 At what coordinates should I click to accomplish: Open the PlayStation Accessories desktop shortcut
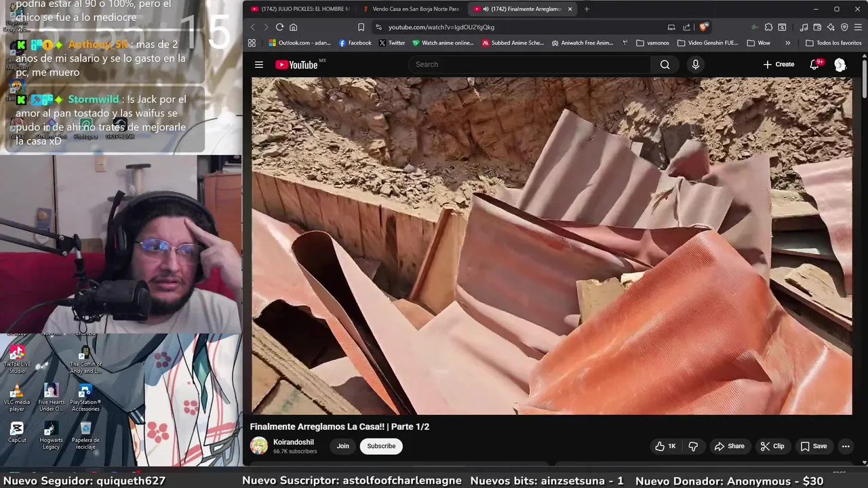click(85, 398)
